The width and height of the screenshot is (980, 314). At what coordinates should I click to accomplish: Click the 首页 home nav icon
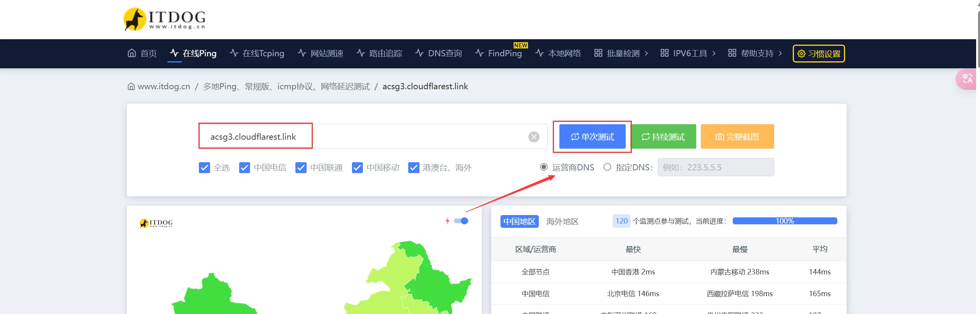tap(132, 53)
